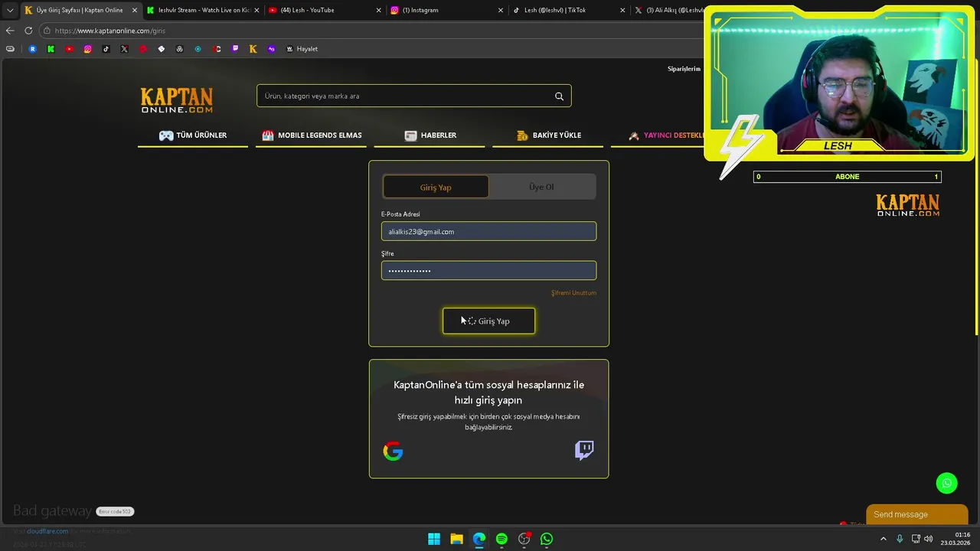Open Mobile Legends Elmas menu
Screen dimensions: 980x551
click(x=311, y=135)
